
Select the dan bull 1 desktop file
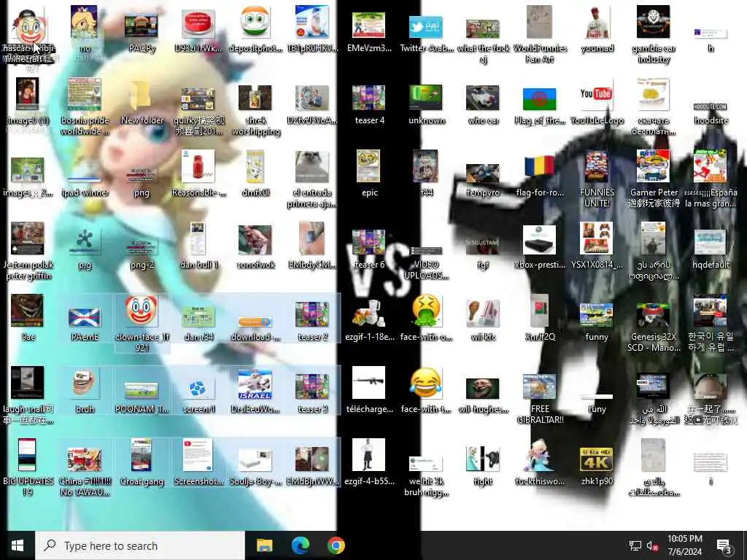(198, 246)
